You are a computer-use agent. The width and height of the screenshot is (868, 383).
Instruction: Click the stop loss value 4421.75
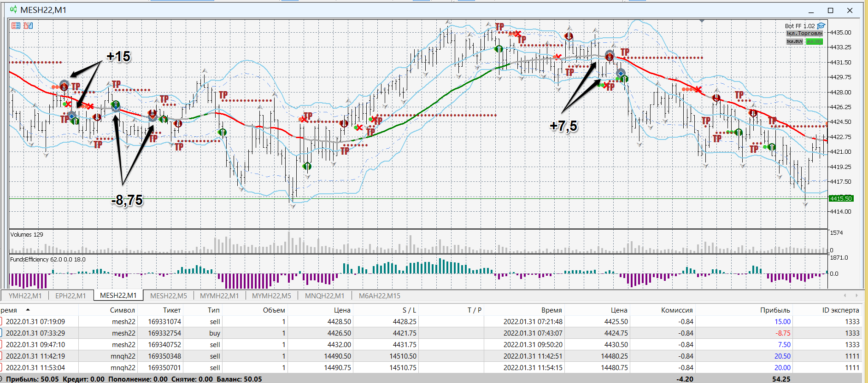coord(405,333)
